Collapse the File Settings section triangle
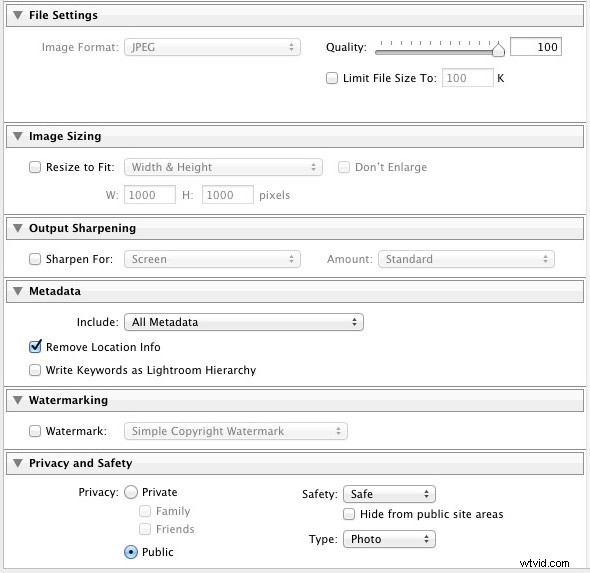 click(18, 15)
